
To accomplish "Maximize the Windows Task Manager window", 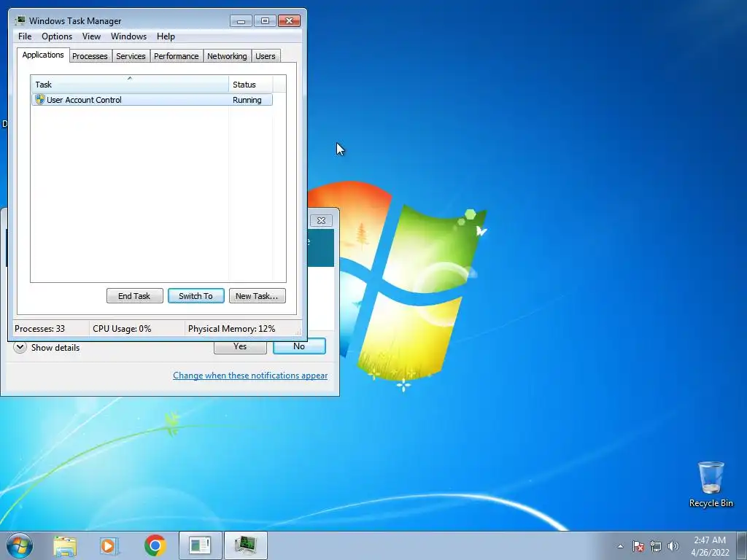I will [x=265, y=21].
